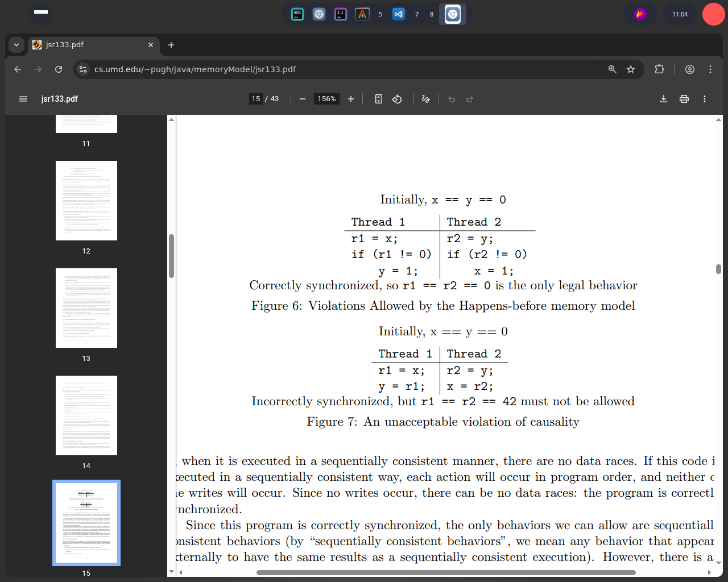Toggle the PDF sidebar menu
This screenshot has width=728, height=582.
coord(23,99)
